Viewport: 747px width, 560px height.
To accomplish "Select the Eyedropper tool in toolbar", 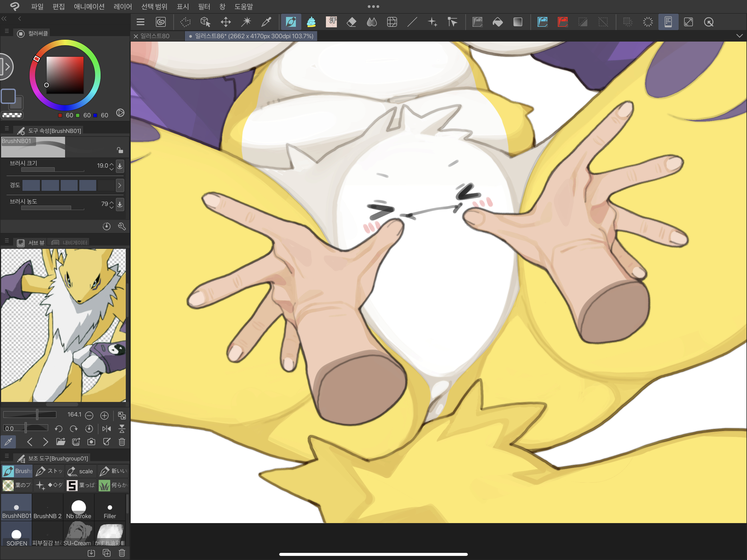I will pyautogui.click(x=266, y=22).
